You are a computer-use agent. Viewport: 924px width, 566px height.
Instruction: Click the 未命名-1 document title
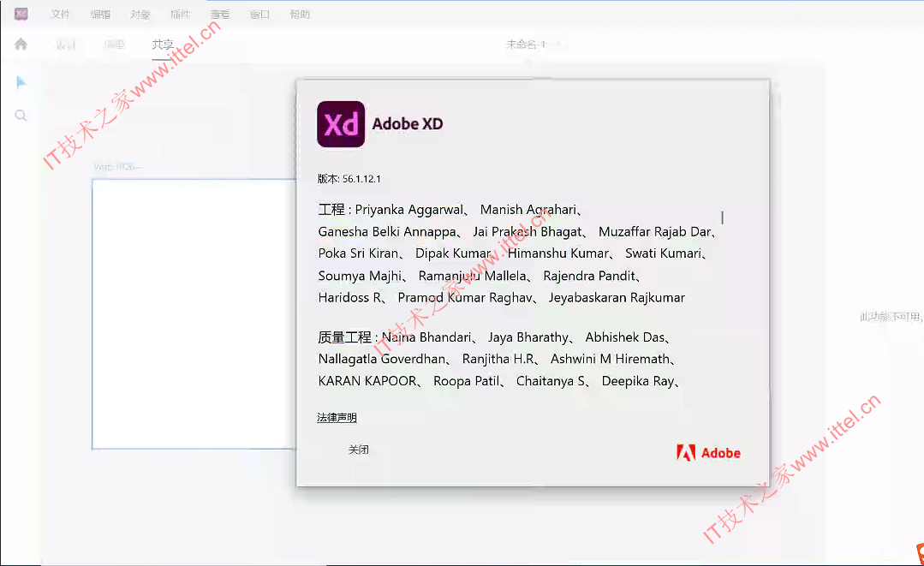[526, 45]
